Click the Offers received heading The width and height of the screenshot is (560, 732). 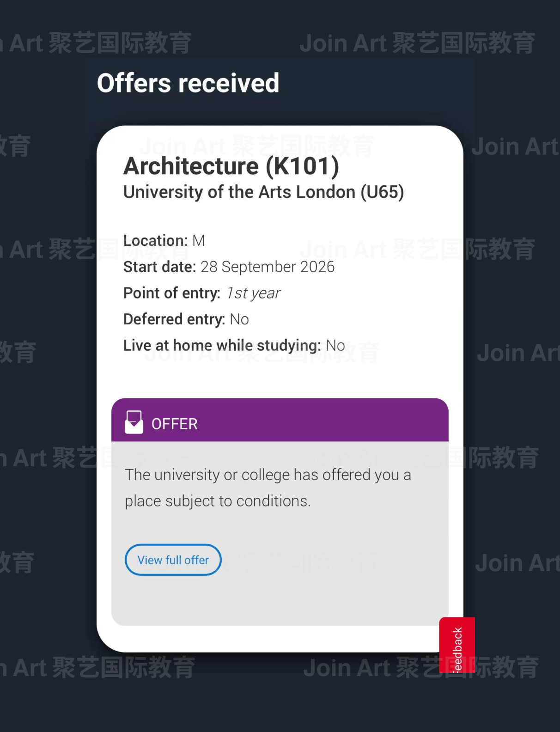tap(188, 83)
